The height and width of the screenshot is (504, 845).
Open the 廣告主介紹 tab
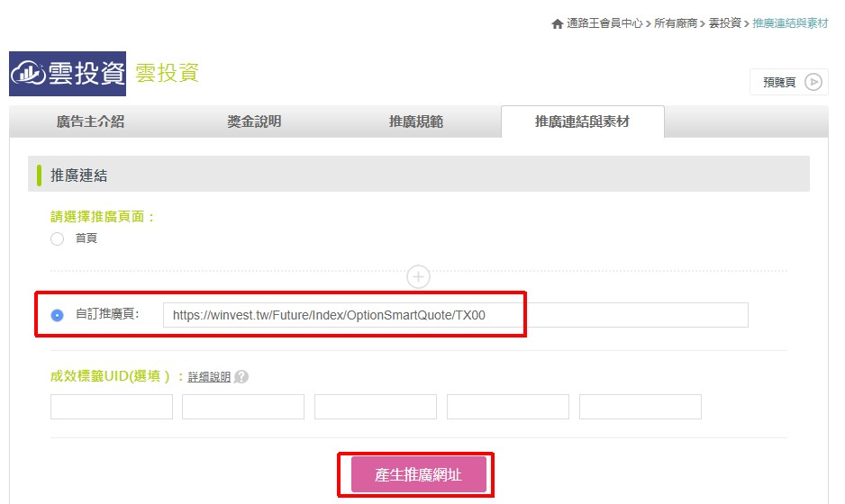click(90, 121)
